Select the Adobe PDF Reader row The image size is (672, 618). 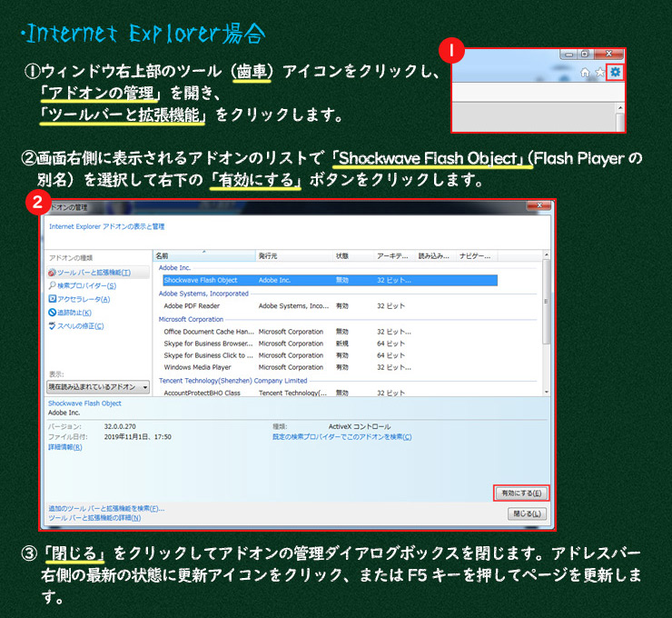330,305
